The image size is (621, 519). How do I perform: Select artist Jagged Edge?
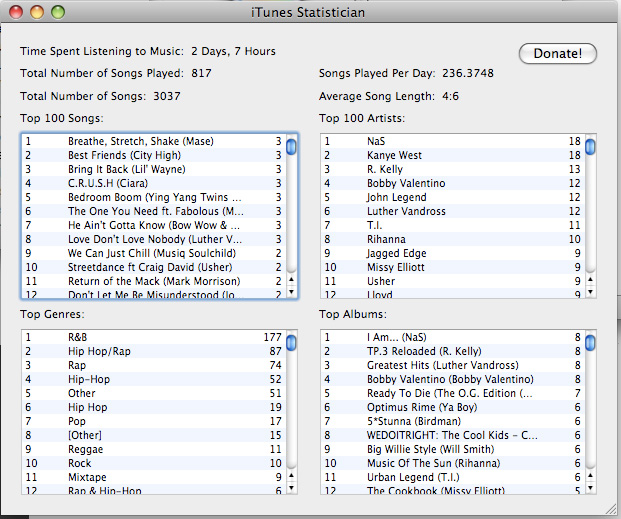[x=453, y=253]
